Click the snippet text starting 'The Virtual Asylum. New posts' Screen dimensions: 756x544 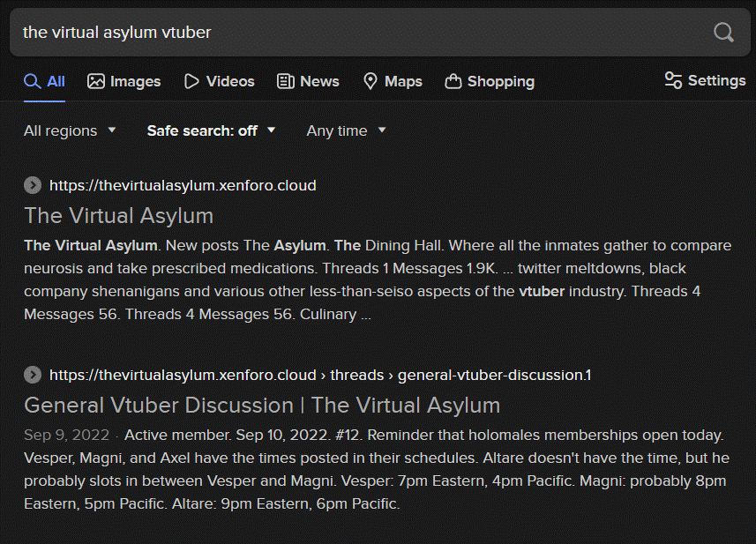tap(378, 279)
